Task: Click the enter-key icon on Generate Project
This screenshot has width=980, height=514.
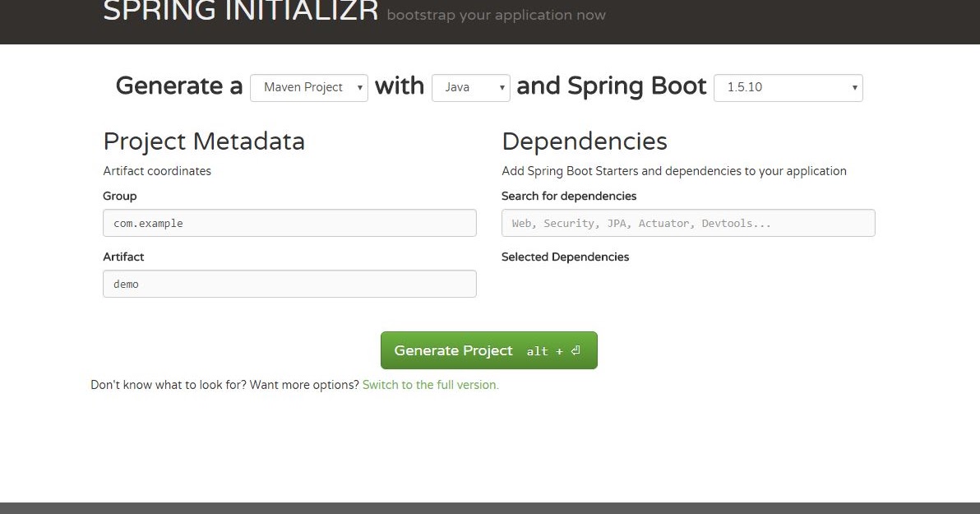Action: (x=576, y=351)
